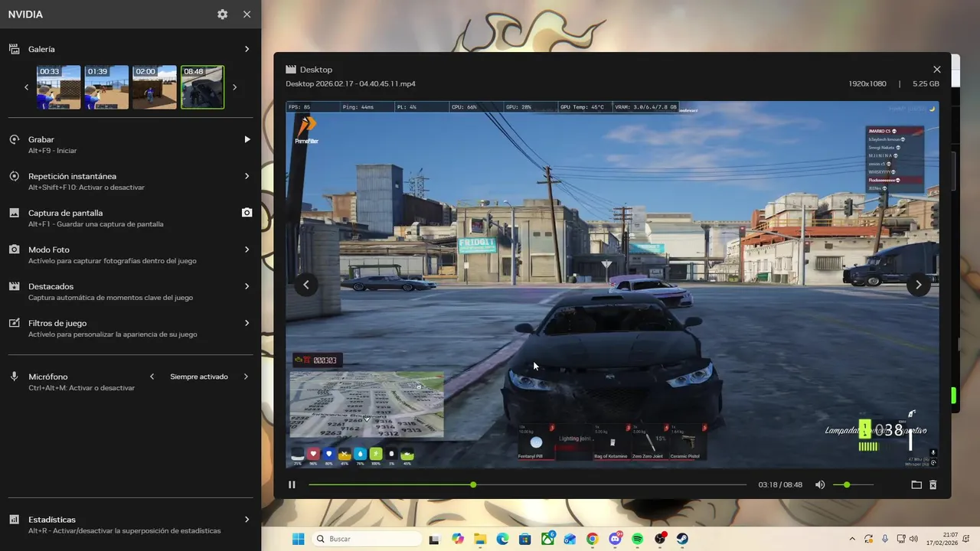The image size is (980, 551).
Task: Pause the video playback
Action: tap(292, 484)
